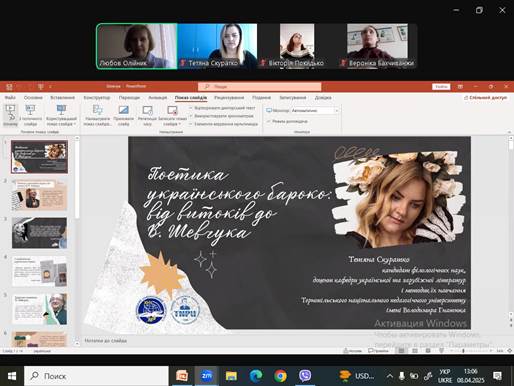Toggle the Show Media Controls checkbox
Screen dimensions: 514x386
tap(191, 124)
